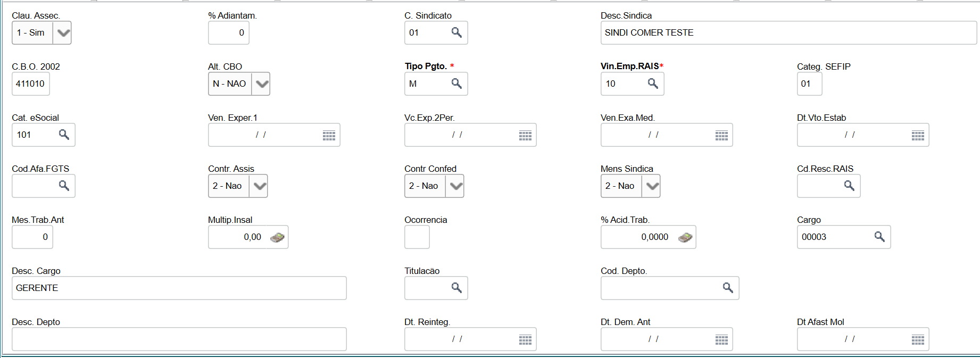
Task: Click the Cod.Afa.FGTS search magnifier icon
Action: pos(64,186)
